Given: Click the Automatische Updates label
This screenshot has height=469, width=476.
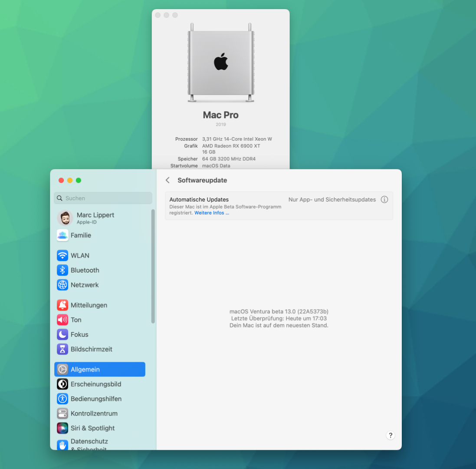Looking at the screenshot, I should pos(199,200).
